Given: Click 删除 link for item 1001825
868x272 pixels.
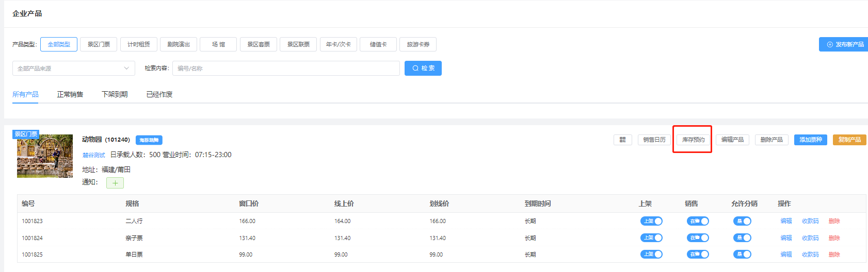Looking at the screenshot, I should 834,254.
